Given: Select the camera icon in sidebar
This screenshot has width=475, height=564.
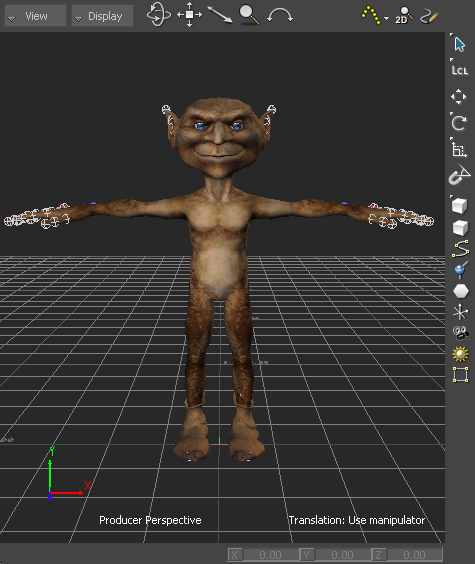Looking at the screenshot, I should (460, 333).
